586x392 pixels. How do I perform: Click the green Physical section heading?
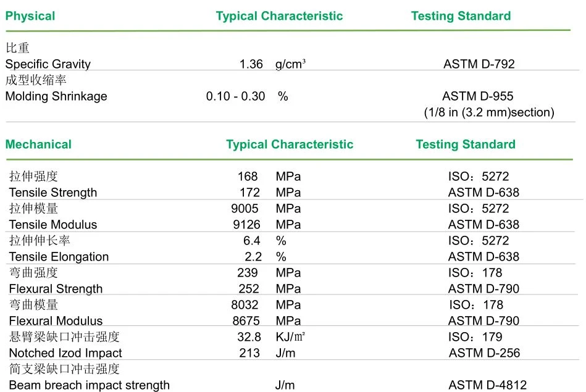click(x=30, y=16)
